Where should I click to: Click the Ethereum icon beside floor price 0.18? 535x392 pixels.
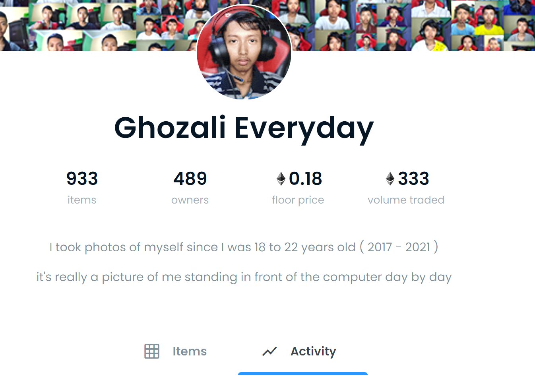[x=281, y=179]
